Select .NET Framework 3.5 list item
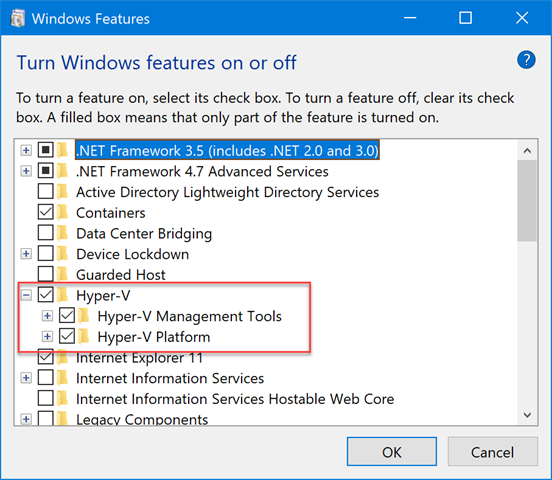The height and width of the screenshot is (480, 552). tap(227, 150)
